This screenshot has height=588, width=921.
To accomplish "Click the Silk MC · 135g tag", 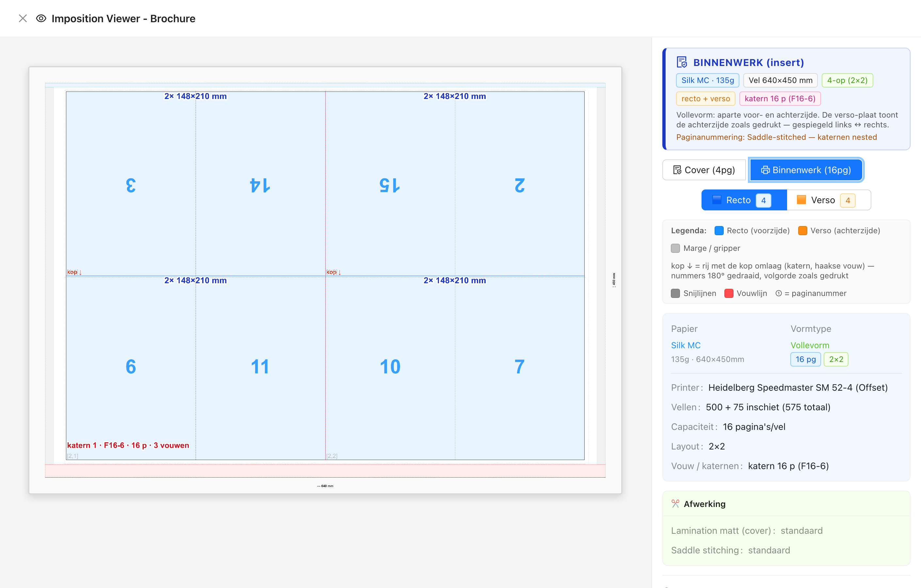I will coord(708,80).
